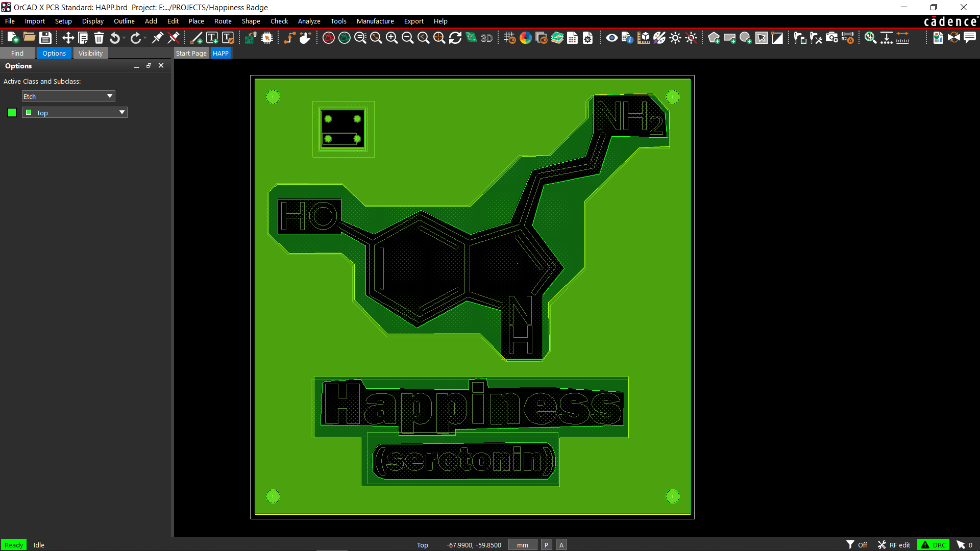The image size is (980, 551).
Task: Toggle the sun brightness icon
Action: [x=675, y=38]
